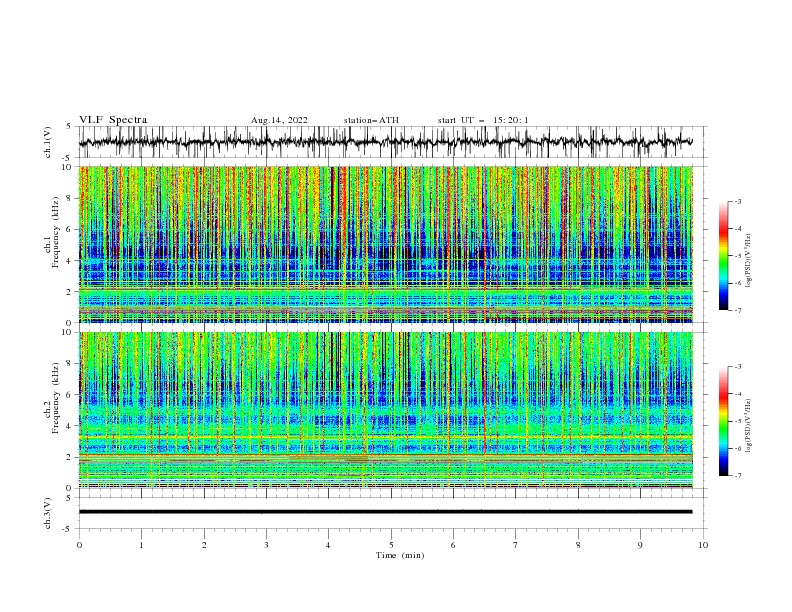Click the "2" tick on the time axis
This screenshot has height=612, width=792.
[204, 545]
